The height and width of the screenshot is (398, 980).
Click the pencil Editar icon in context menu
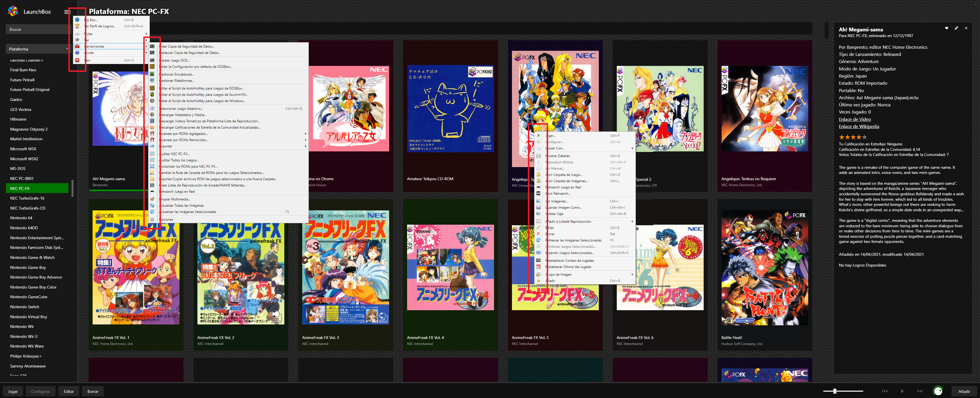(x=538, y=228)
